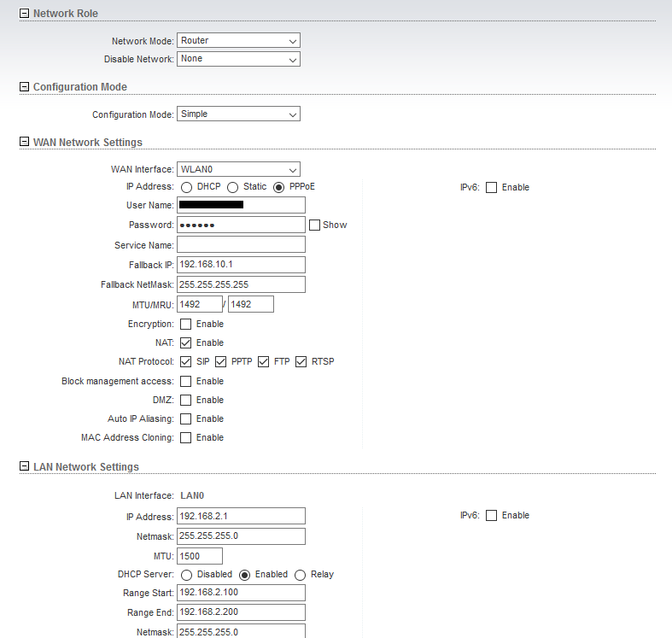This screenshot has width=672, height=638.
Task: Click the PPPoE Password field
Action: (x=241, y=225)
